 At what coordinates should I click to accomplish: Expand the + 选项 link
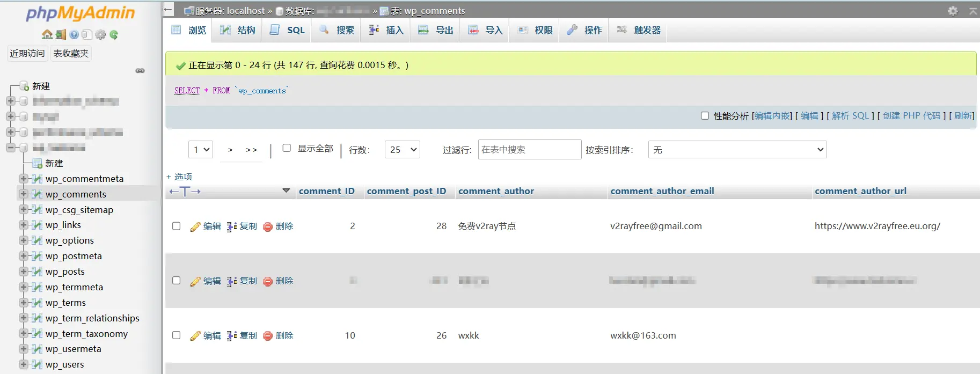(179, 177)
